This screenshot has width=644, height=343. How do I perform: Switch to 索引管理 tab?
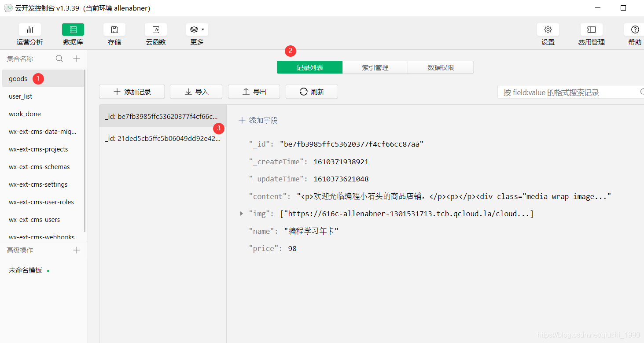coord(375,67)
